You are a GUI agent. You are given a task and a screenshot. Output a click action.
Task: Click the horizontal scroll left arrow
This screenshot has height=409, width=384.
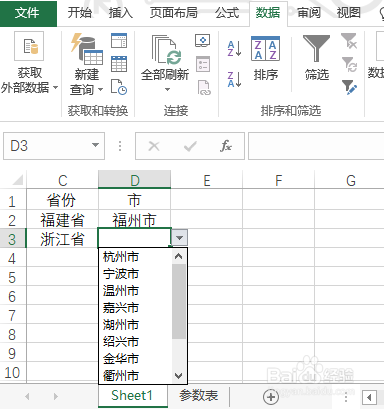click(369, 397)
